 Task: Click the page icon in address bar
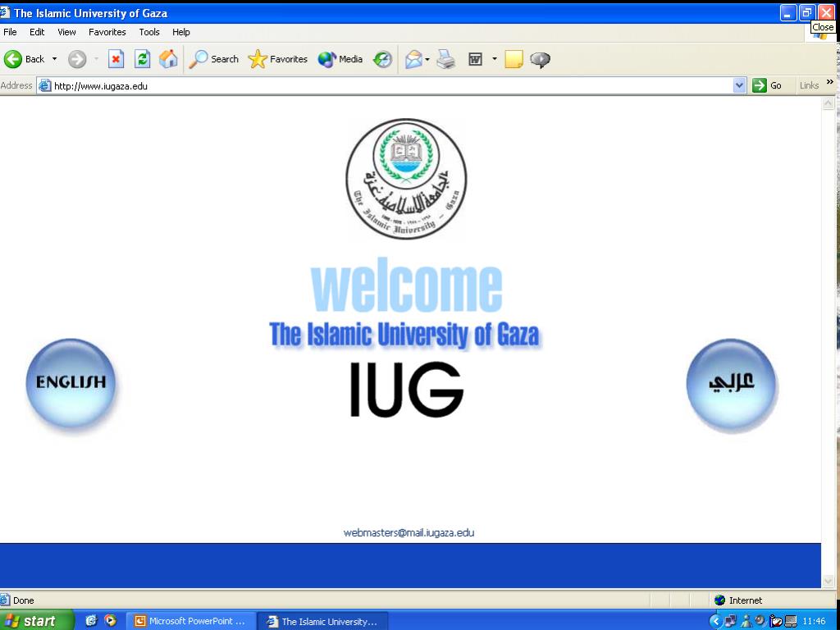click(x=45, y=85)
